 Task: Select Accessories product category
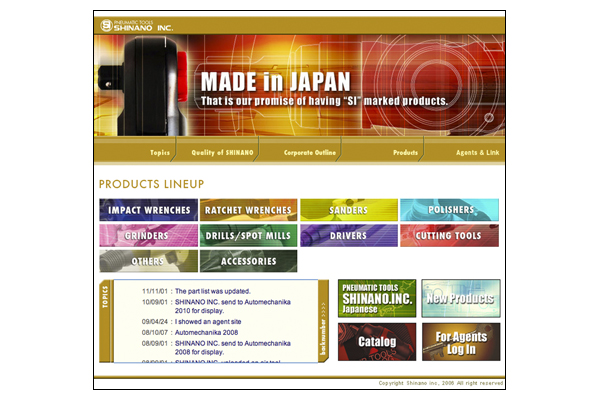pyautogui.click(x=248, y=261)
